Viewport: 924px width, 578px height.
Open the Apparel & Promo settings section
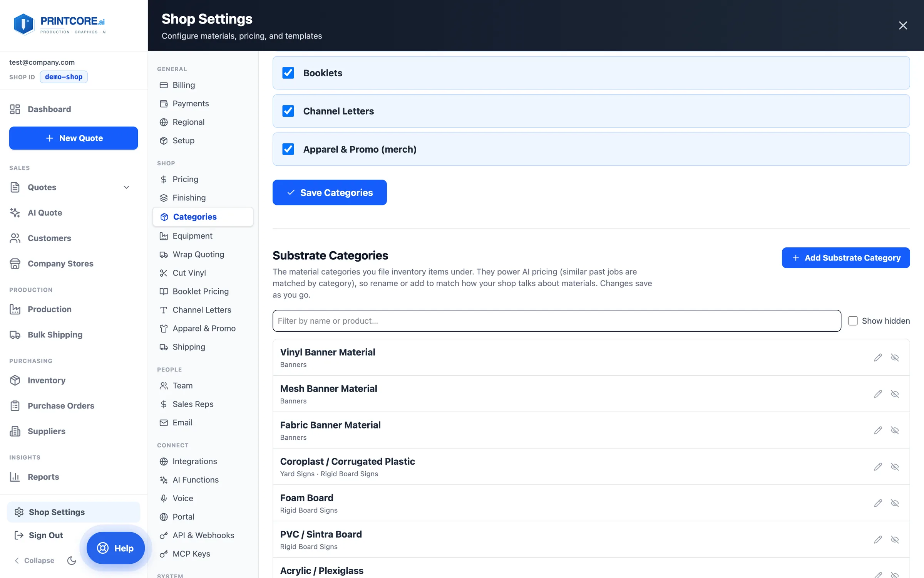click(x=203, y=328)
